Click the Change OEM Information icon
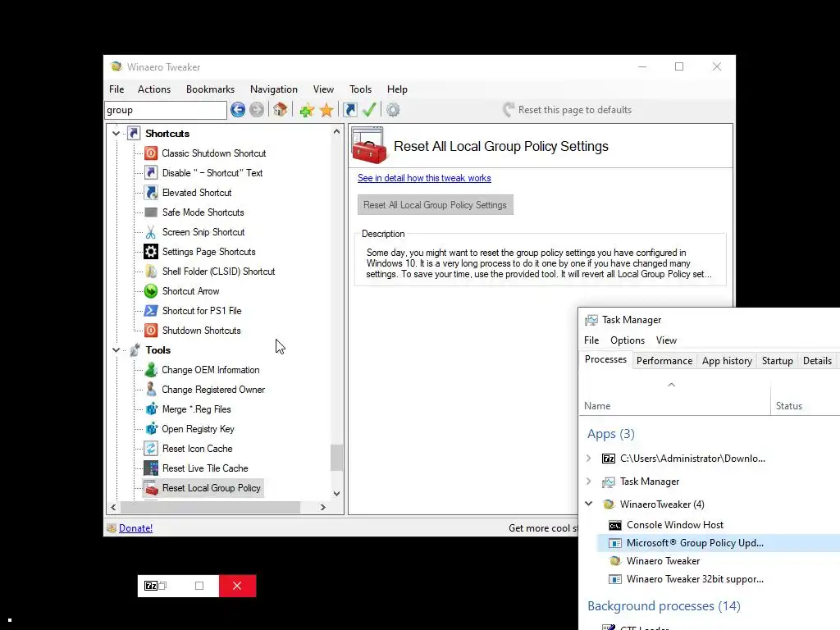The height and width of the screenshot is (630, 840). (151, 370)
